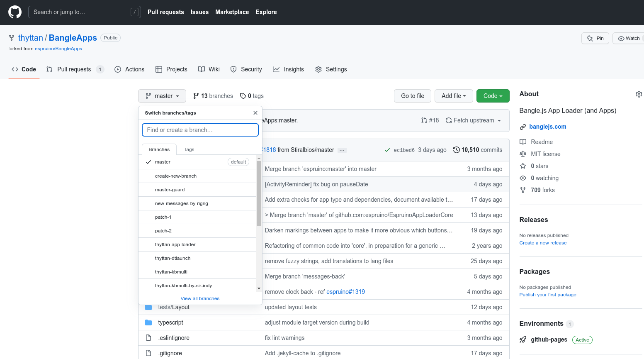Click the branch list scroll up arrow
Viewport: 644px width, 359px height.
[x=259, y=158]
